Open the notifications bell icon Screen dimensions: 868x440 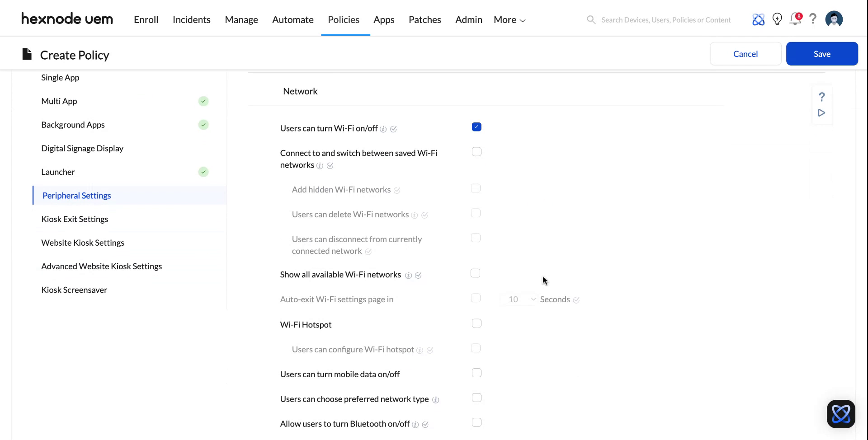tap(795, 19)
